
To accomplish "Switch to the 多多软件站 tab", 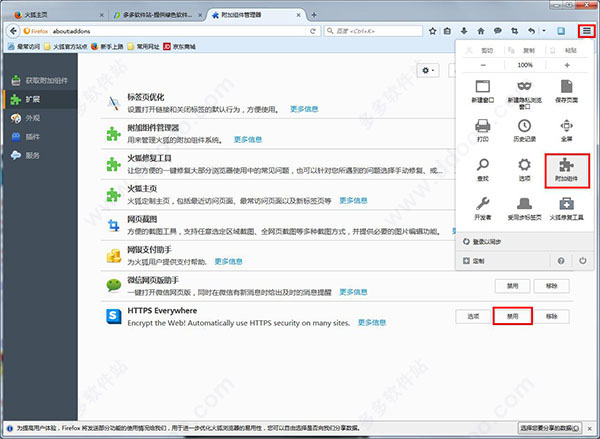I will coord(157,15).
